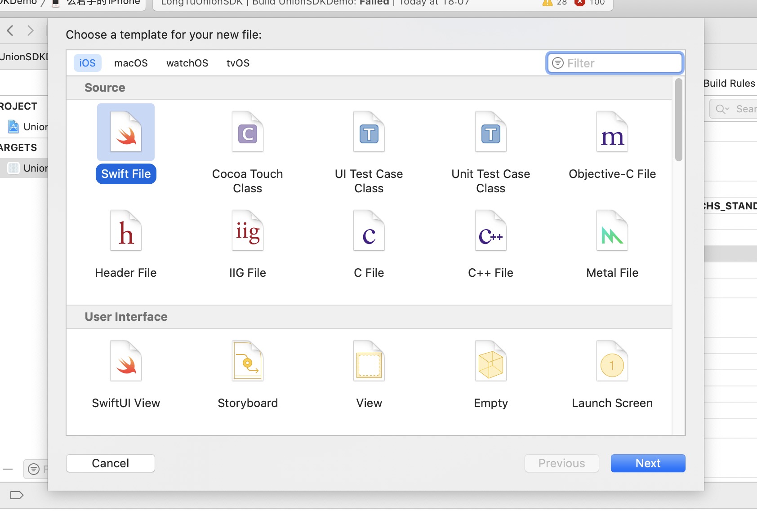Image resolution: width=757 pixels, height=532 pixels.
Task: Choose the SwiftUI View template
Action: (126, 362)
